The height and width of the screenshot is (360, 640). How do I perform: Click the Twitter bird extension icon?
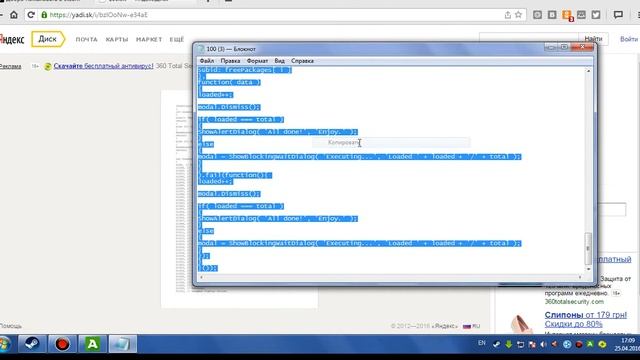click(x=596, y=15)
